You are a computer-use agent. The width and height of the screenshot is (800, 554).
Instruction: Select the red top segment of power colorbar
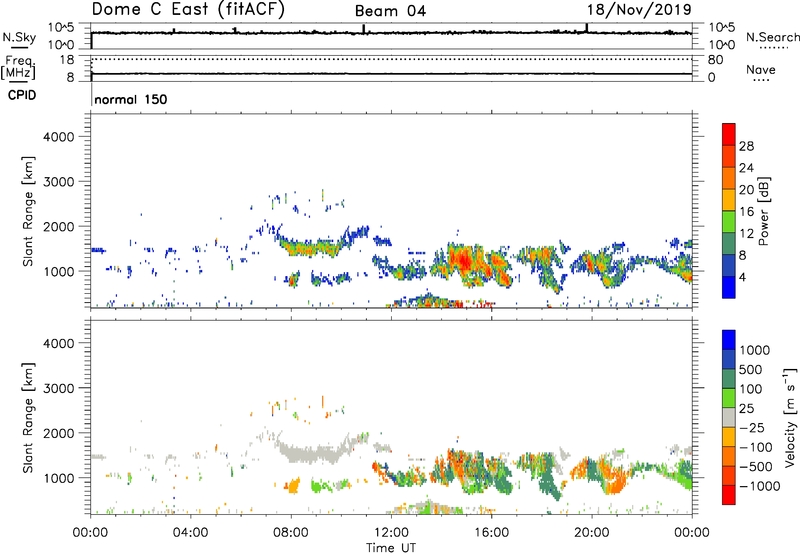729,134
